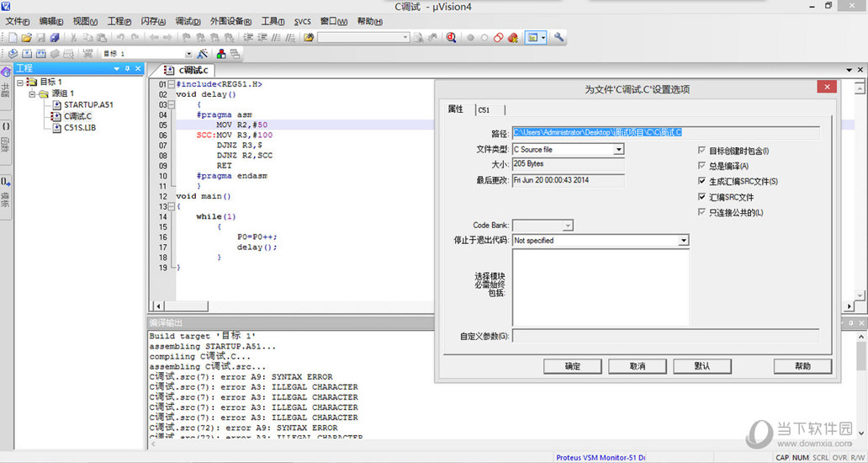Collapse the 源组 1 tree node

(x=32, y=93)
